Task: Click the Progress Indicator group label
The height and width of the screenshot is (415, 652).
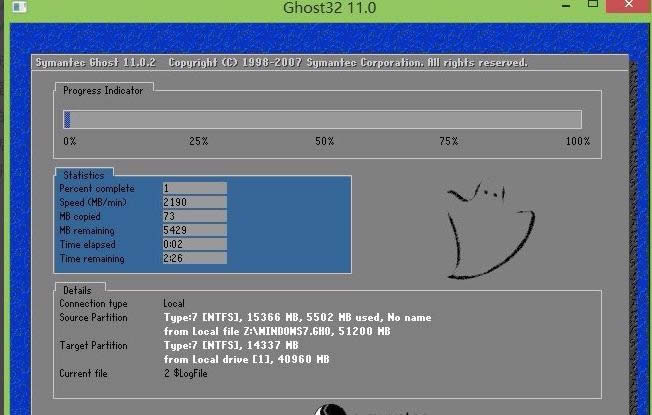Action: [103, 91]
